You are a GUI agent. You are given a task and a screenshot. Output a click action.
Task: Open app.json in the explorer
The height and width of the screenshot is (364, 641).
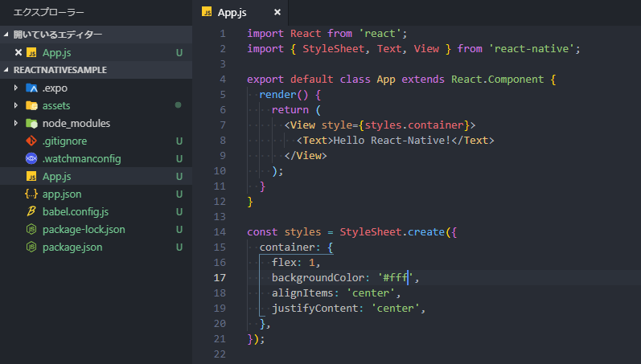pos(62,194)
